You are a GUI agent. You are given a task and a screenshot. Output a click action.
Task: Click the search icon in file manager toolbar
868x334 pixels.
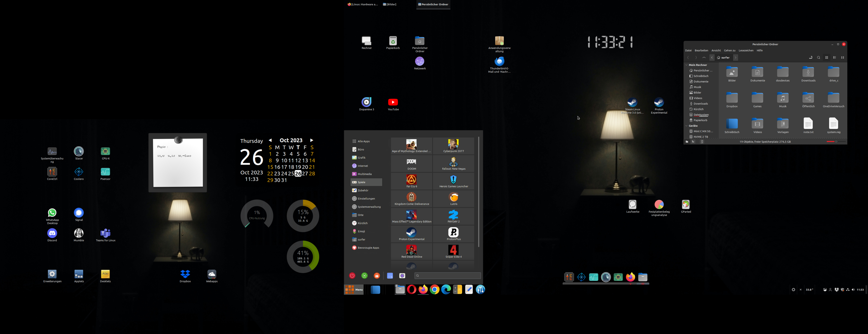pyautogui.click(x=818, y=58)
